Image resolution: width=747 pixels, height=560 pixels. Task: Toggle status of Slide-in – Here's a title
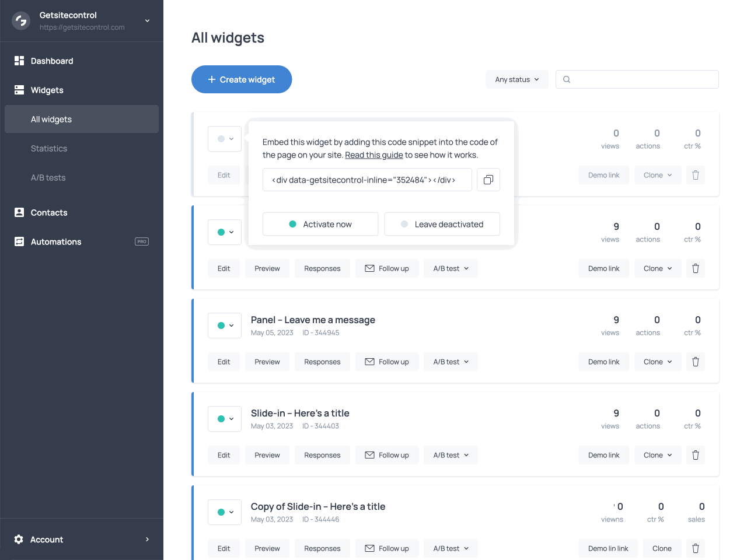[225, 419]
